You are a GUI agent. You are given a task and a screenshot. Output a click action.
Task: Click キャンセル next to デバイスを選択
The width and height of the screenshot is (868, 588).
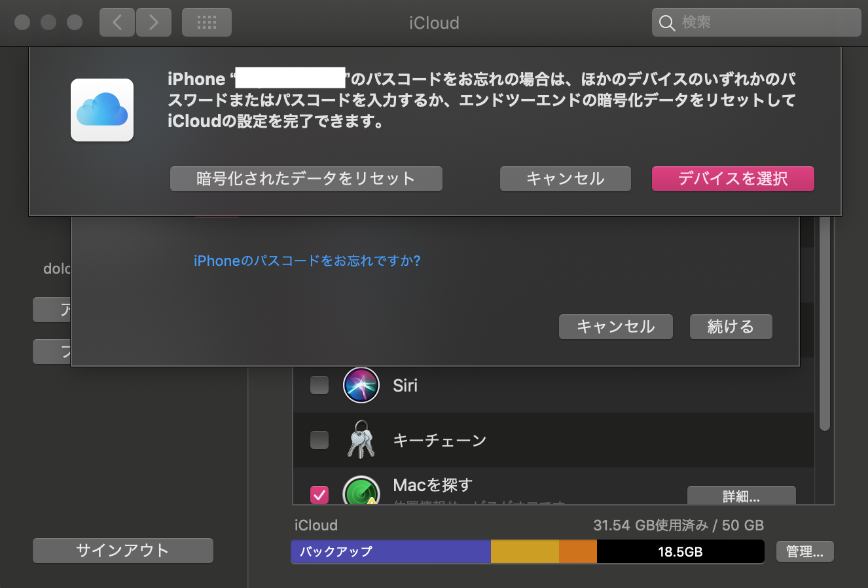pyautogui.click(x=566, y=179)
